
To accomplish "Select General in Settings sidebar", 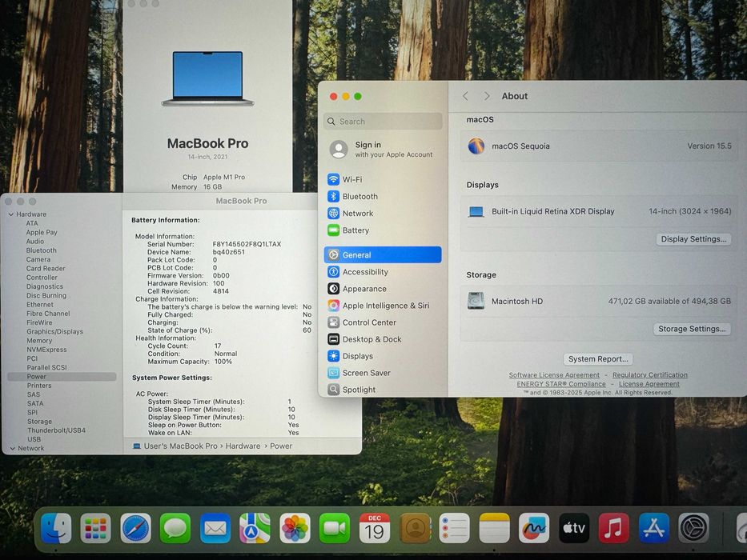I will pos(383,254).
